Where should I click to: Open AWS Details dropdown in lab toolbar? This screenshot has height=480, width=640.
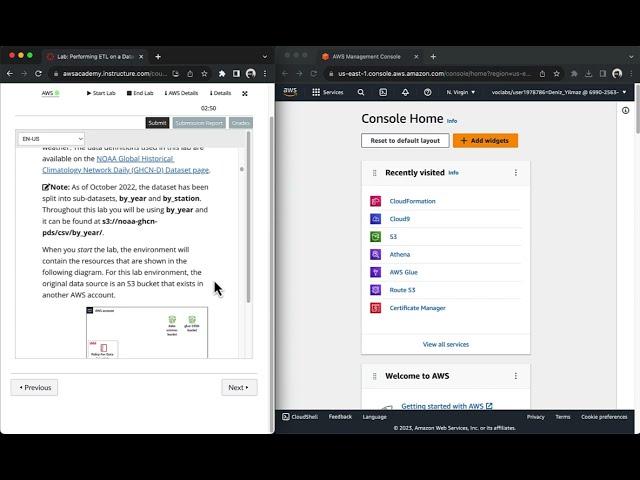(181, 93)
